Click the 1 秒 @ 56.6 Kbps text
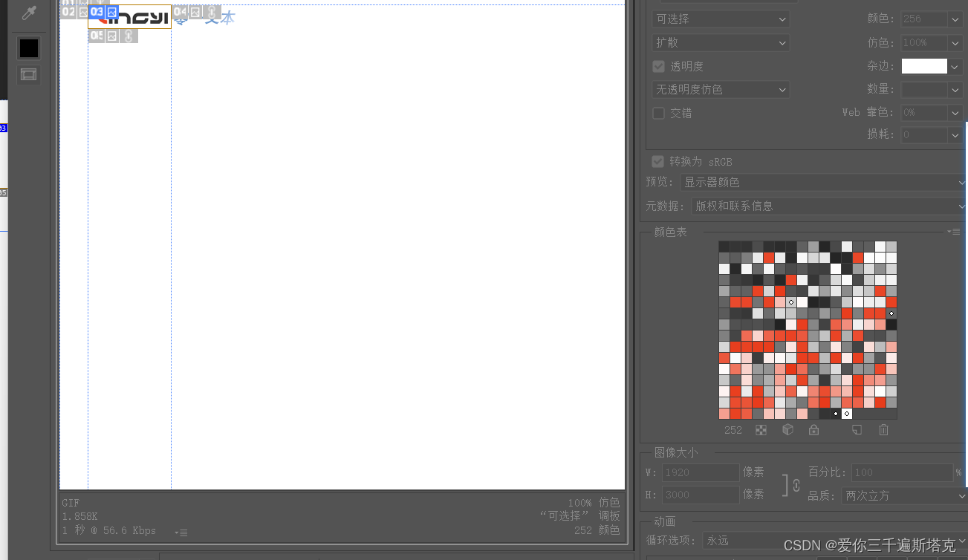Viewport: 968px width, 560px height. [x=109, y=530]
